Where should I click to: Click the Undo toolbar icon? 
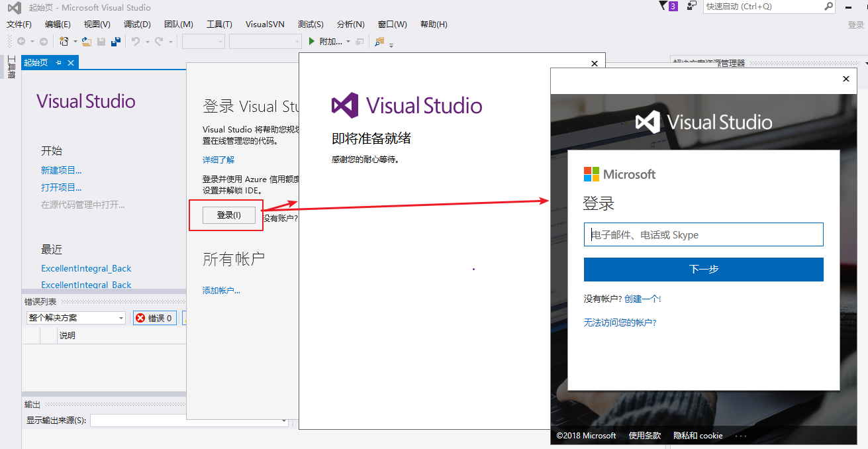(x=135, y=41)
